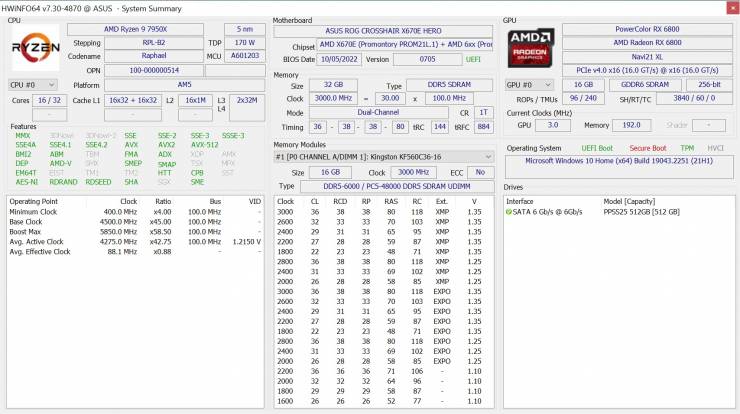Select the Base Clock operating point row
This screenshot has width=740, height=414.
click(x=135, y=222)
